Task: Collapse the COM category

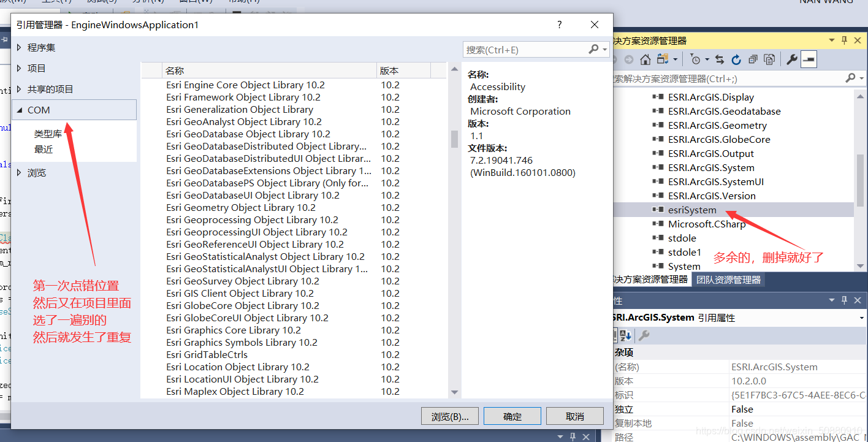Action: pyautogui.click(x=20, y=110)
